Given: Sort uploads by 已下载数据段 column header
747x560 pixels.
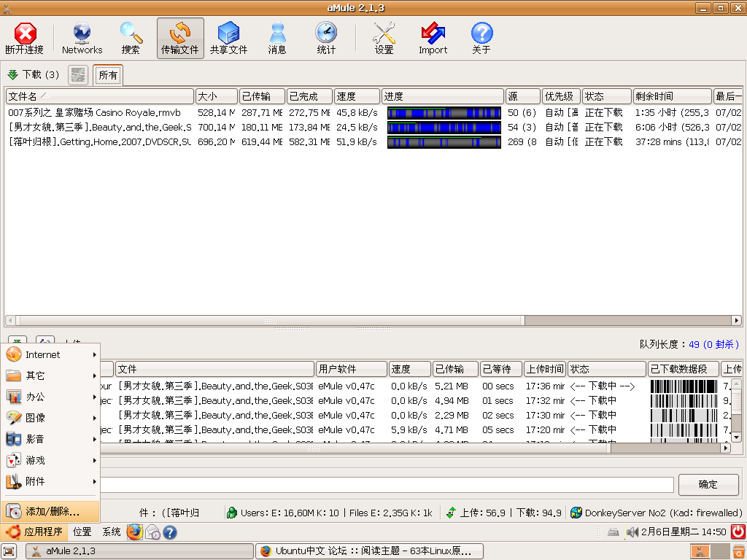Looking at the screenshot, I should (x=683, y=369).
